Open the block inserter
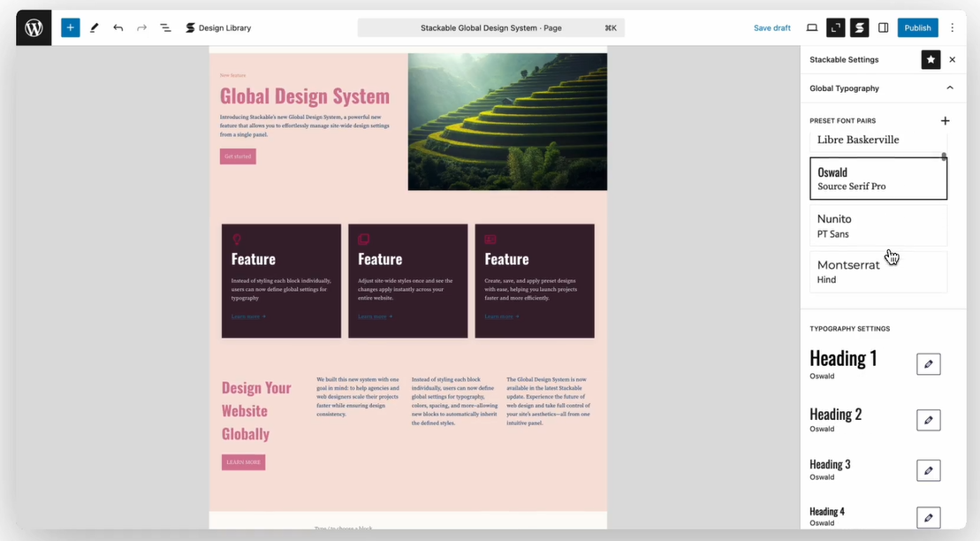Image resolution: width=980 pixels, height=541 pixels. pos(70,27)
